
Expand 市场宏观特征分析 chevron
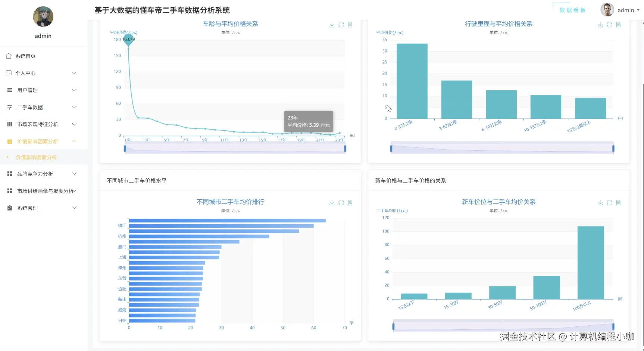click(x=74, y=124)
